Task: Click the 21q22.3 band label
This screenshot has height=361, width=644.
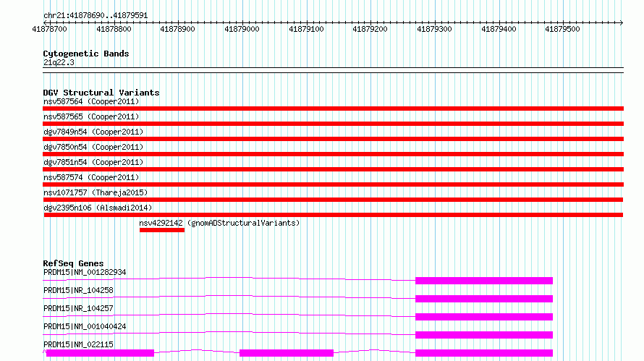Action: [x=59, y=62]
